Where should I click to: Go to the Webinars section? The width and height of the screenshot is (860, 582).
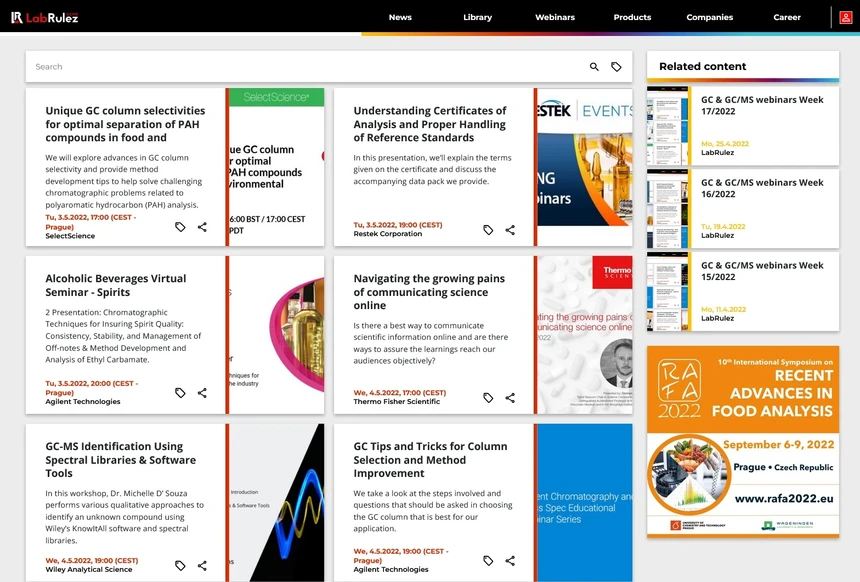coord(555,17)
